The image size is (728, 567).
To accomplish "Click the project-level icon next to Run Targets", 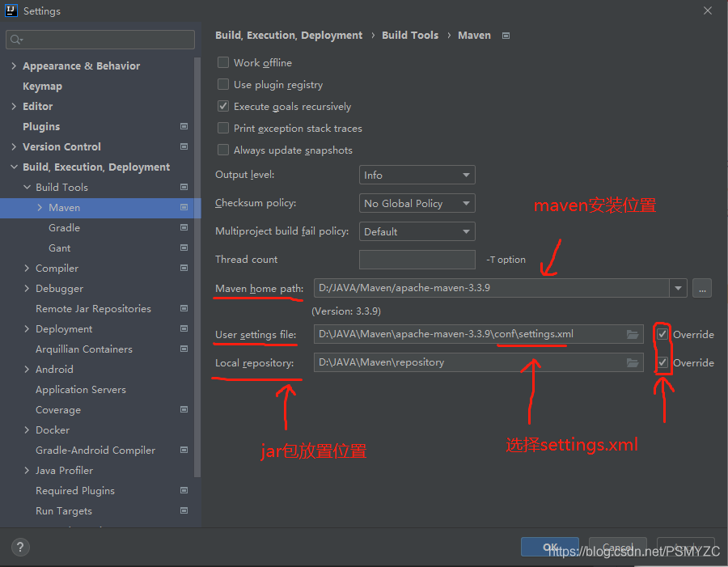I will coord(184,510).
